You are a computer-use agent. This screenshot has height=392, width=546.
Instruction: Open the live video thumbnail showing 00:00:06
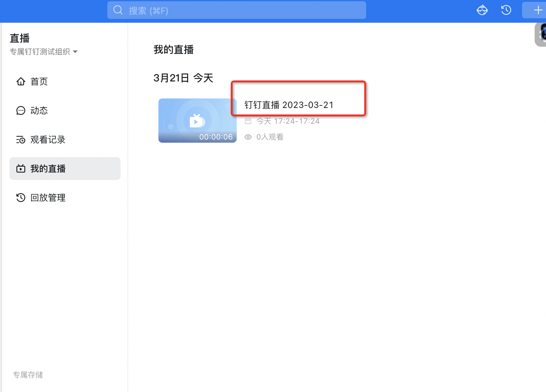coord(198,121)
